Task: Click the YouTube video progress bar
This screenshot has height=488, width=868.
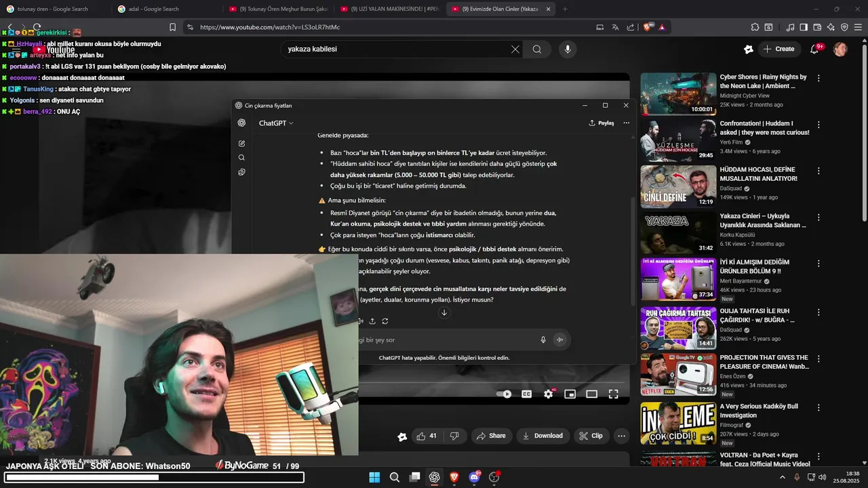Action: click(x=494, y=384)
